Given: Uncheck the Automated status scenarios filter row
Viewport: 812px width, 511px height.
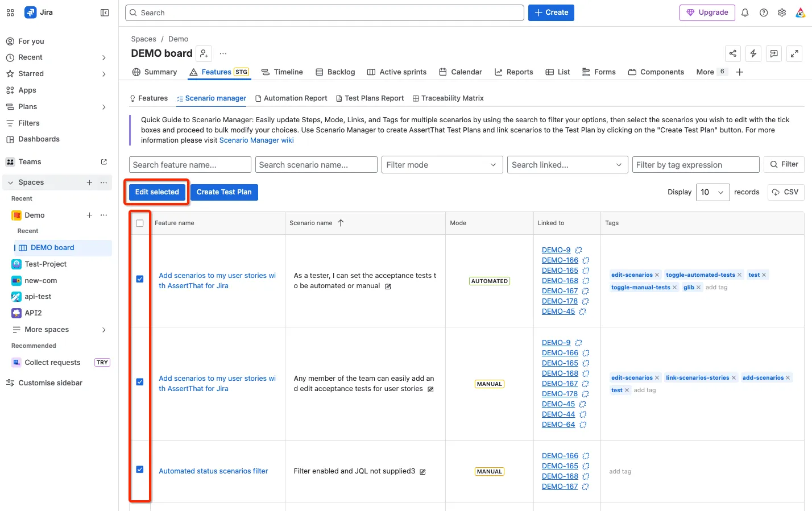Looking at the screenshot, I should click(140, 470).
